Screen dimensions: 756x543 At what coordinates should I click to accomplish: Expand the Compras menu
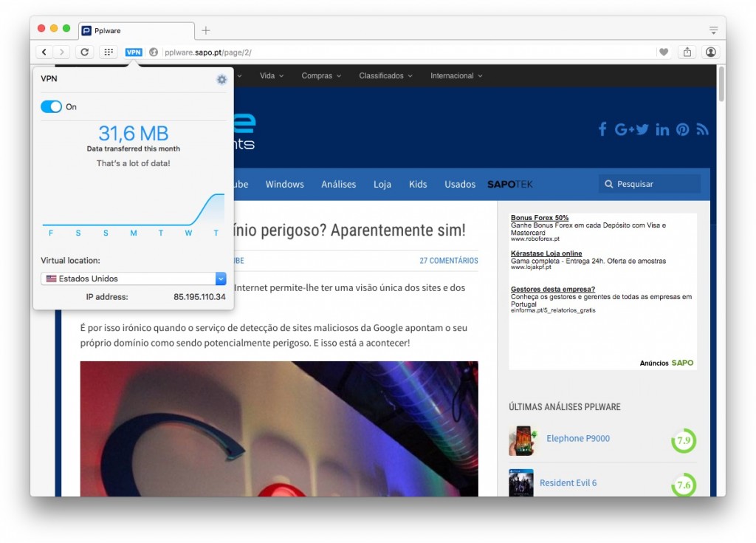[321, 76]
